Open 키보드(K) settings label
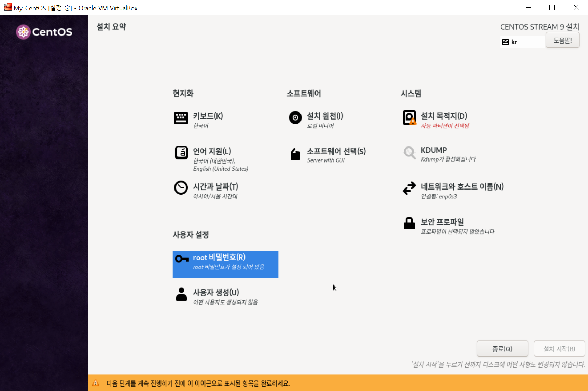 coord(208,116)
